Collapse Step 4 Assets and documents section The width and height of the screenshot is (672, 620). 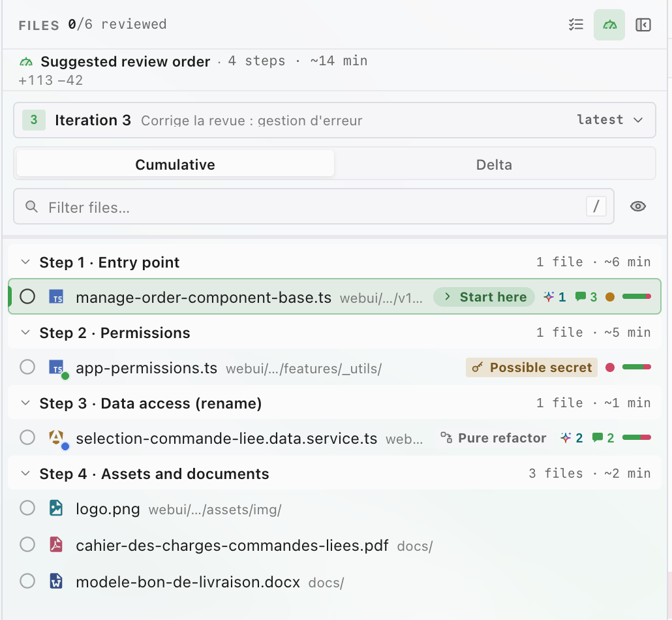(x=25, y=474)
